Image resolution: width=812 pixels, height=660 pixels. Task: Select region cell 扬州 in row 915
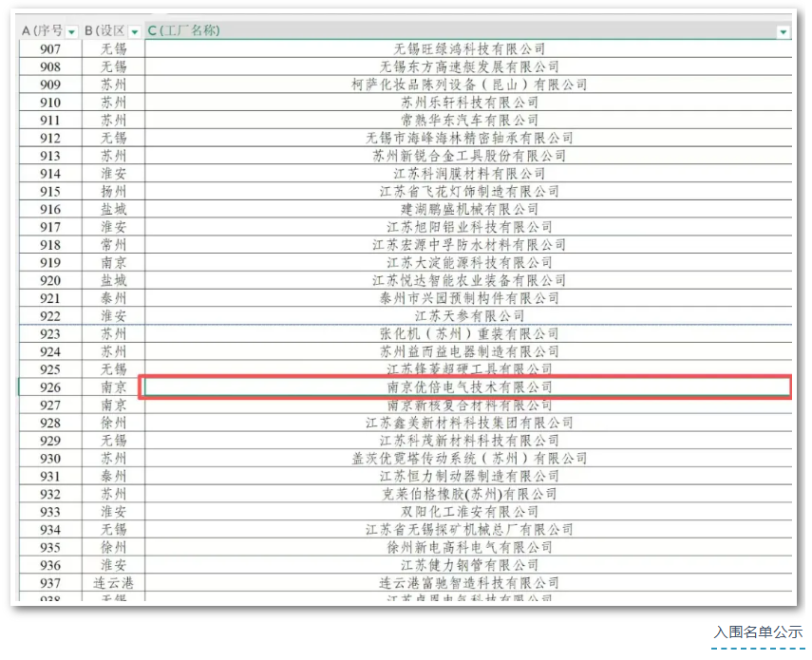point(113,192)
